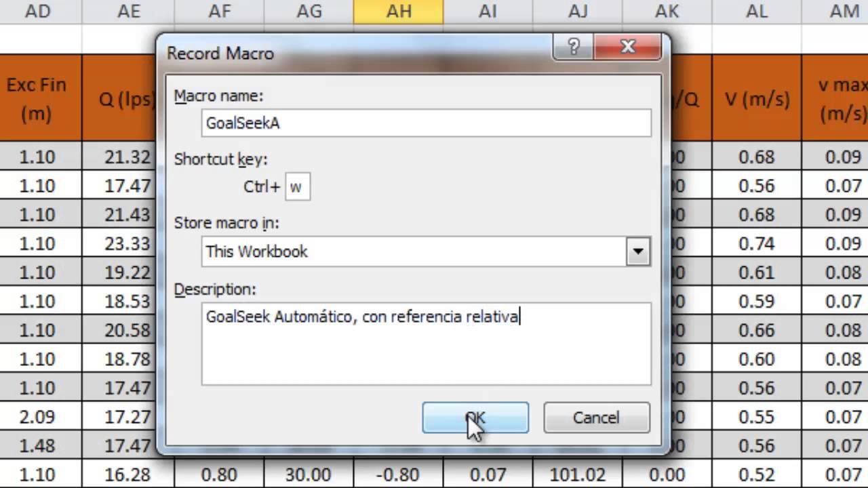Select the cell with value 21.43
The width and height of the screenshot is (868, 488).
pos(119,214)
